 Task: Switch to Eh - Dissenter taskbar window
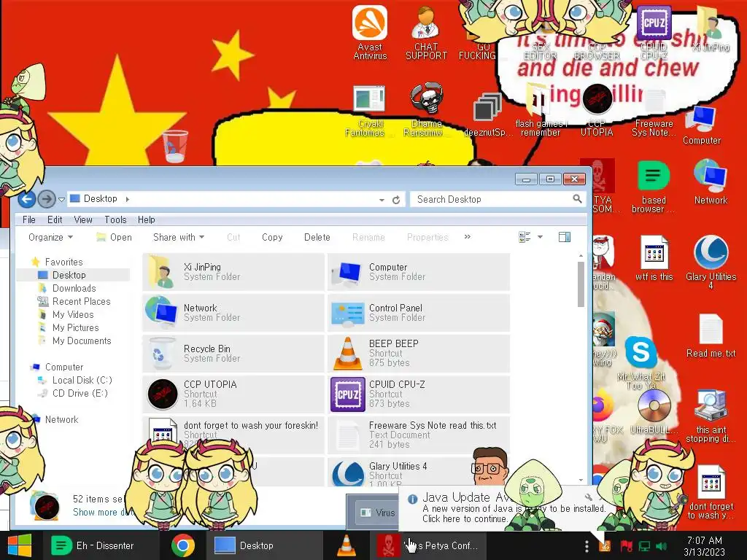point(100,545)
